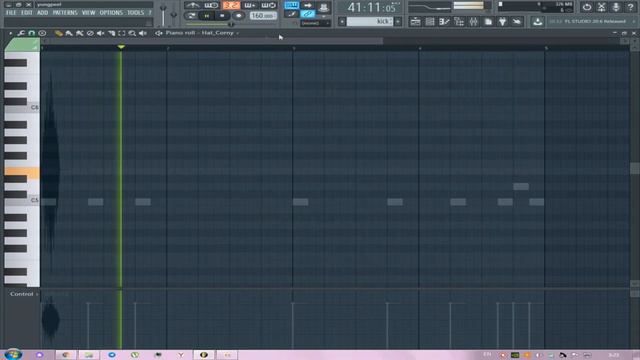The width and height of the screenshot is (640, 360).
Task: Toggle the blue typing keyboard button
Action: coord(291,5)
